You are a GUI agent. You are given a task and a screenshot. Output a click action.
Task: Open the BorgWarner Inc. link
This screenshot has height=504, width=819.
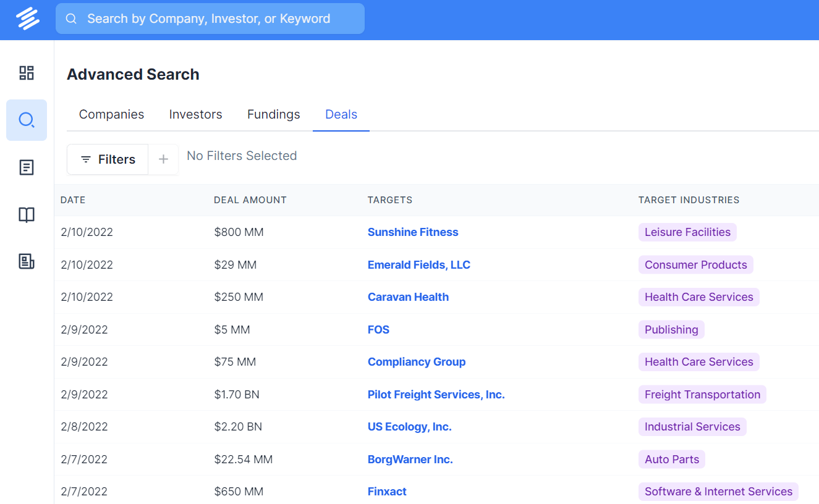410,460
